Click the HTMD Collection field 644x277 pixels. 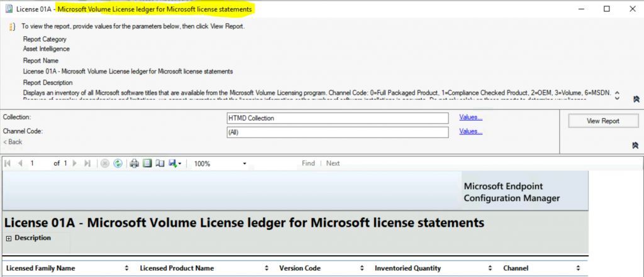(x=337, y=118)
